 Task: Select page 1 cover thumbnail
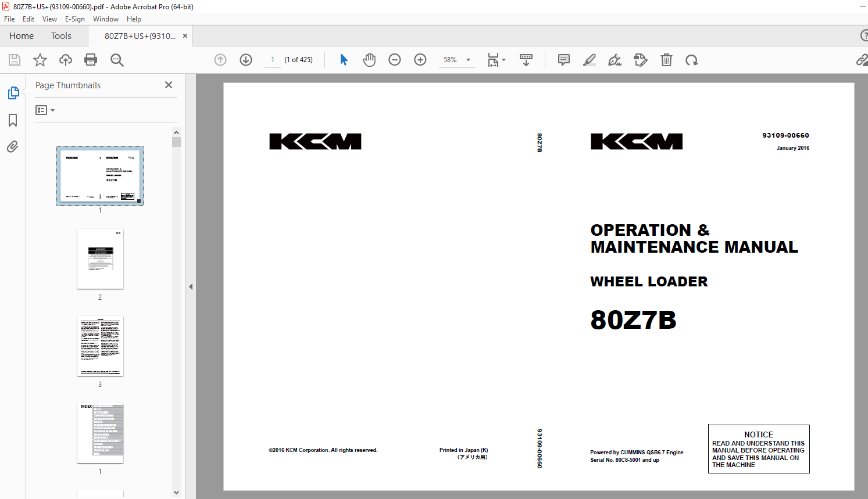pyautogui.click(x=100, y=176)
